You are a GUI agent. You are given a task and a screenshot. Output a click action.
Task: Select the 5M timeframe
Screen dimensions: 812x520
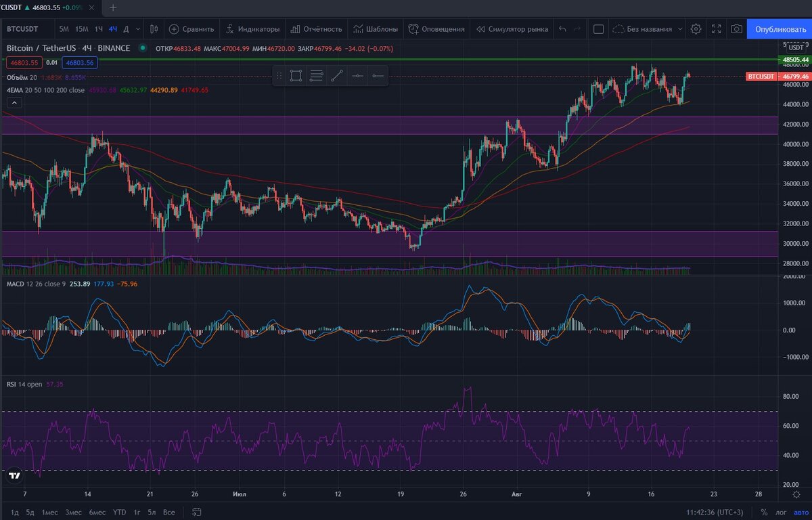(x=64, y=29)
